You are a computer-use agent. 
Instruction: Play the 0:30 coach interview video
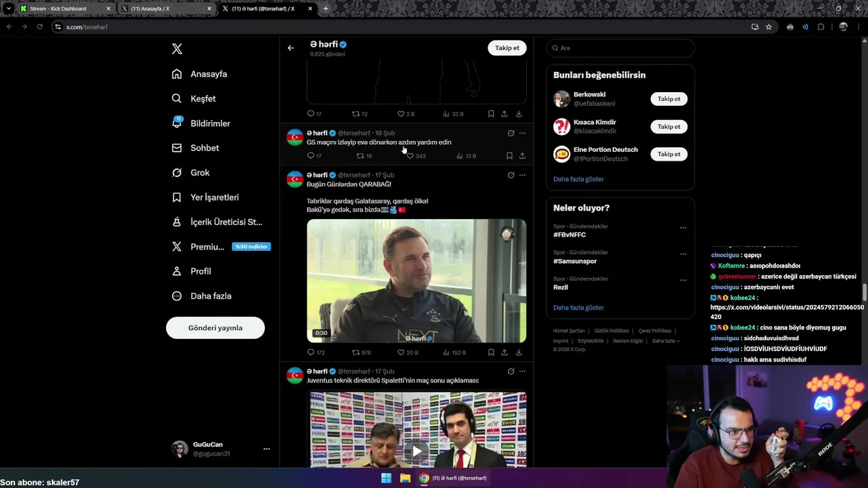416,281
